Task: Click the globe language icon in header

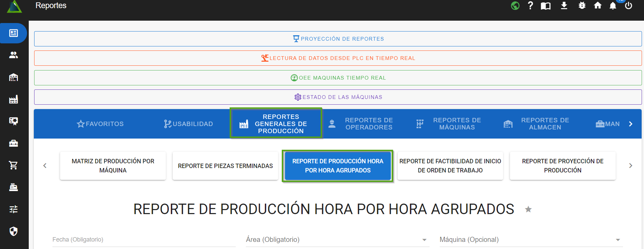Action: [515, 6]
